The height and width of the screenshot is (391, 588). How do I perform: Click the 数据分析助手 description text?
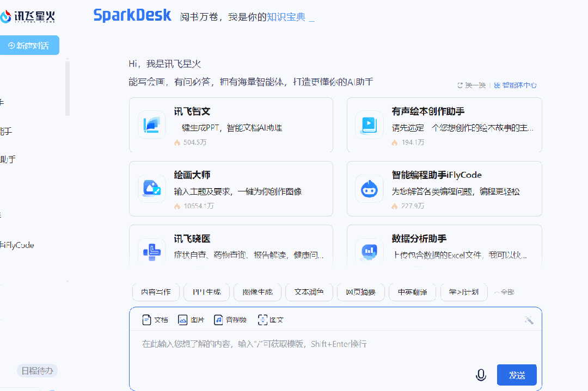(x=460, y=255)
